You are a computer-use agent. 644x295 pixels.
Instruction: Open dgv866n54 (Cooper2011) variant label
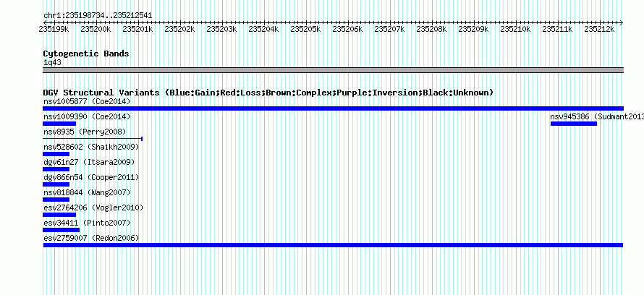(x=91, y=178)
